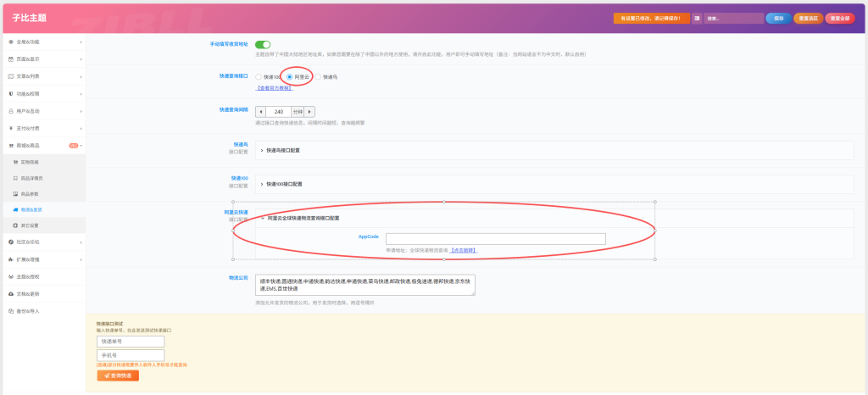Click the 重置全部 button

point(840,19)
